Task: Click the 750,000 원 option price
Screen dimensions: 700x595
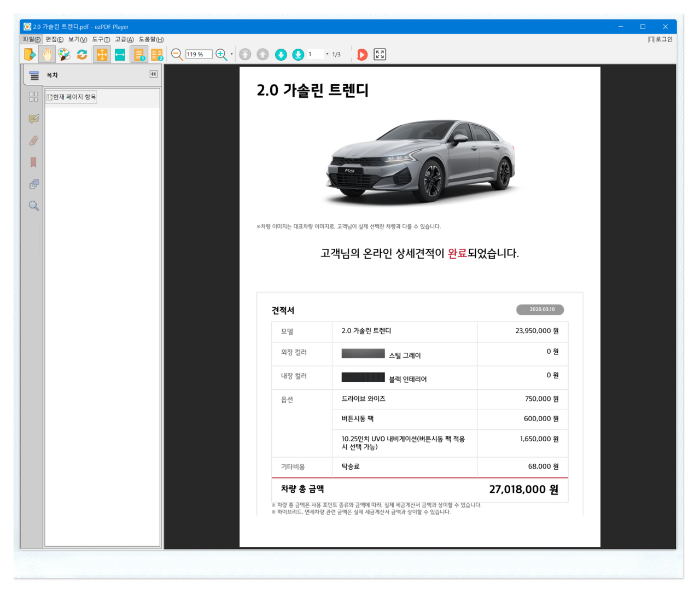Action: click(x=542, y=399)
